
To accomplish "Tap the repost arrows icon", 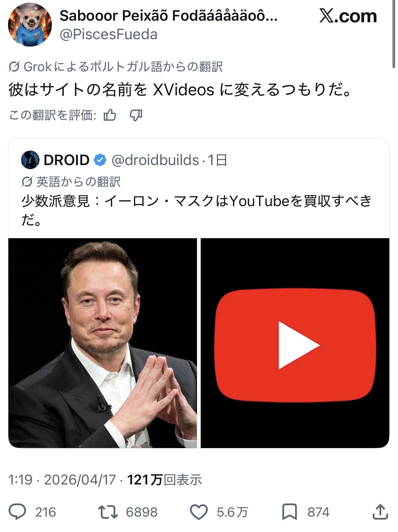I will (108, 512).
